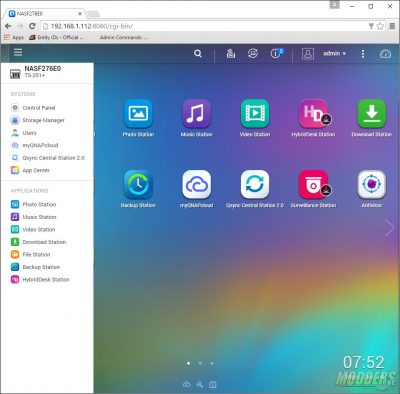Click the cloud icon at bottom of desktop
The width and height of the screenshot is (400, 394).
pos(187,385)
